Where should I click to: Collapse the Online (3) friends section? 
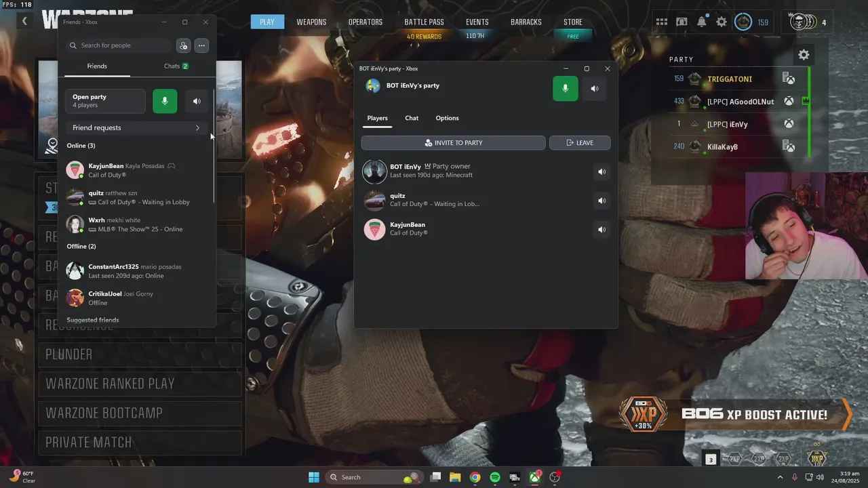[81, 146]
